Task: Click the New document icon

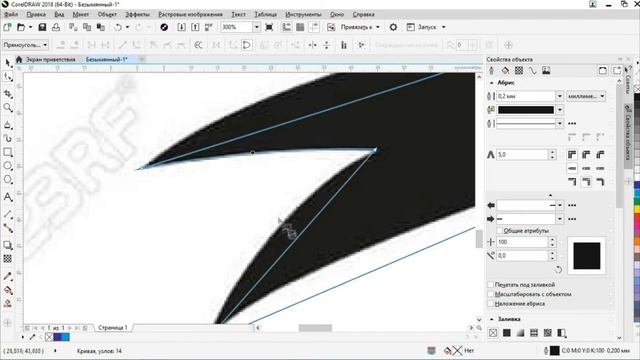Action: (7, 27)
